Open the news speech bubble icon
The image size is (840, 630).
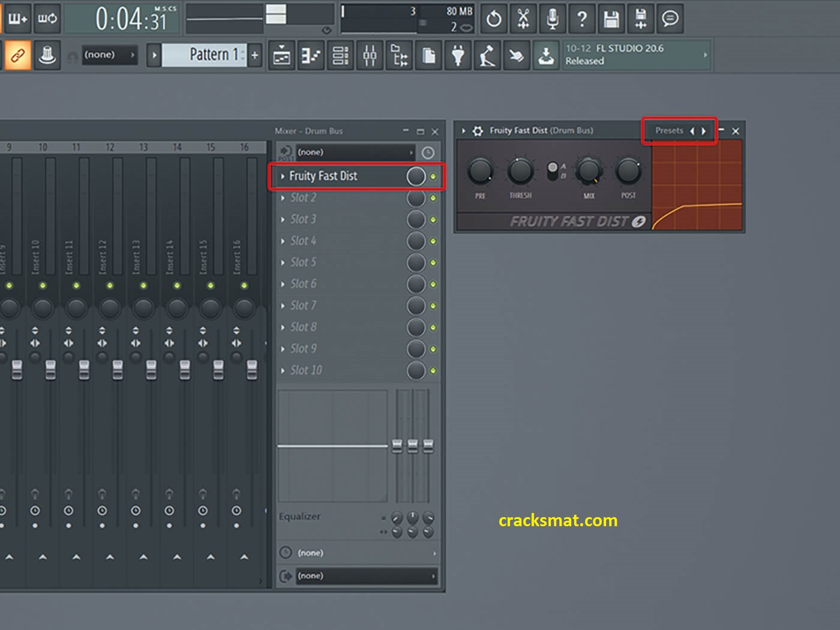pyautogui.click(x=670, y=19)
